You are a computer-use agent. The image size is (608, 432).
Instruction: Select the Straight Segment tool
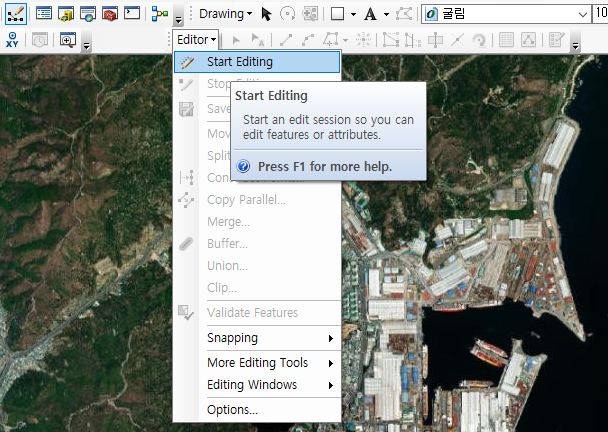click(x=286, y=40)
